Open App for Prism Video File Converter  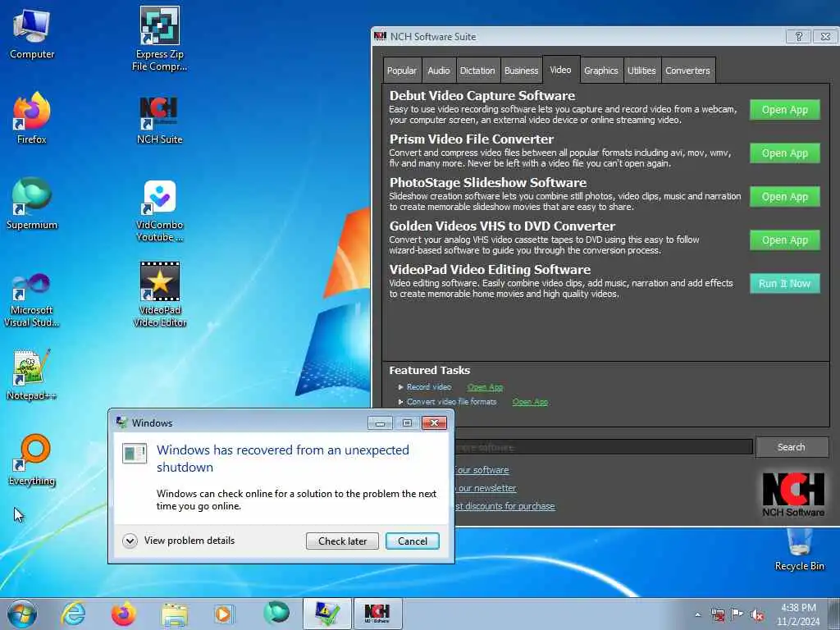point(784,153)
